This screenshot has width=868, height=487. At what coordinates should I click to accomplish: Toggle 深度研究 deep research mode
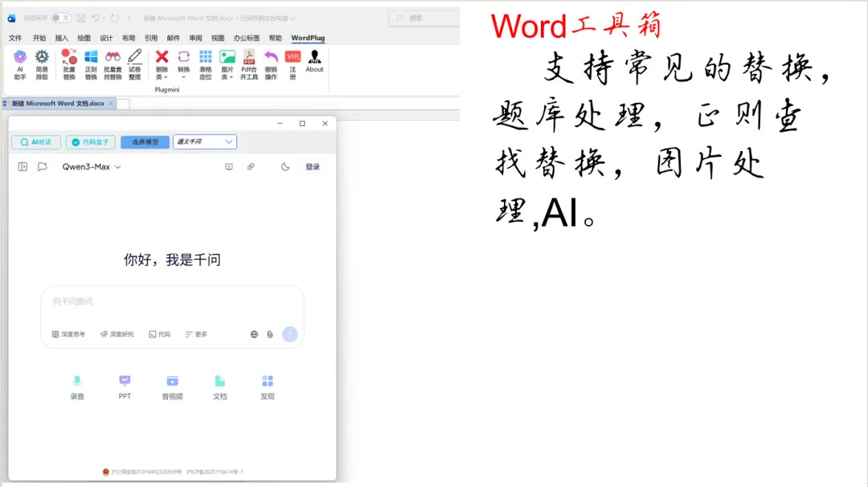click(117, 334)
